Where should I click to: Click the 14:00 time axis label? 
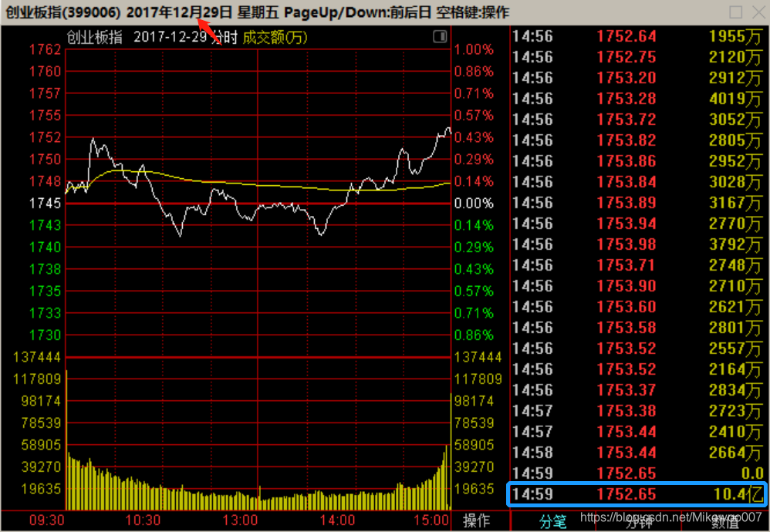(337, 520)
